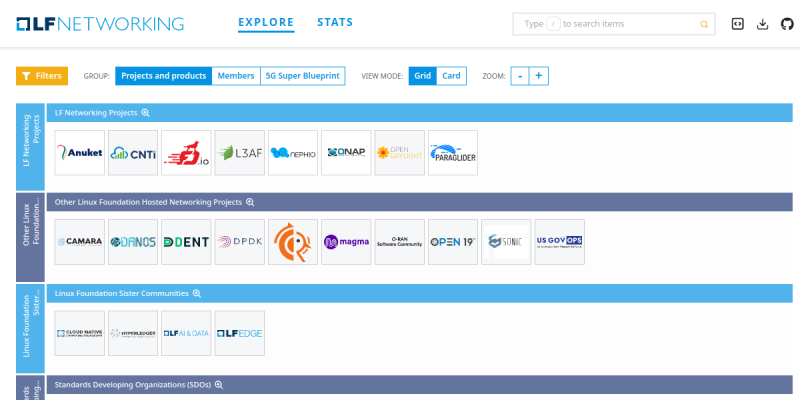
Task: Select the LF AI & Data tile
Action: (x=186, y=333)
